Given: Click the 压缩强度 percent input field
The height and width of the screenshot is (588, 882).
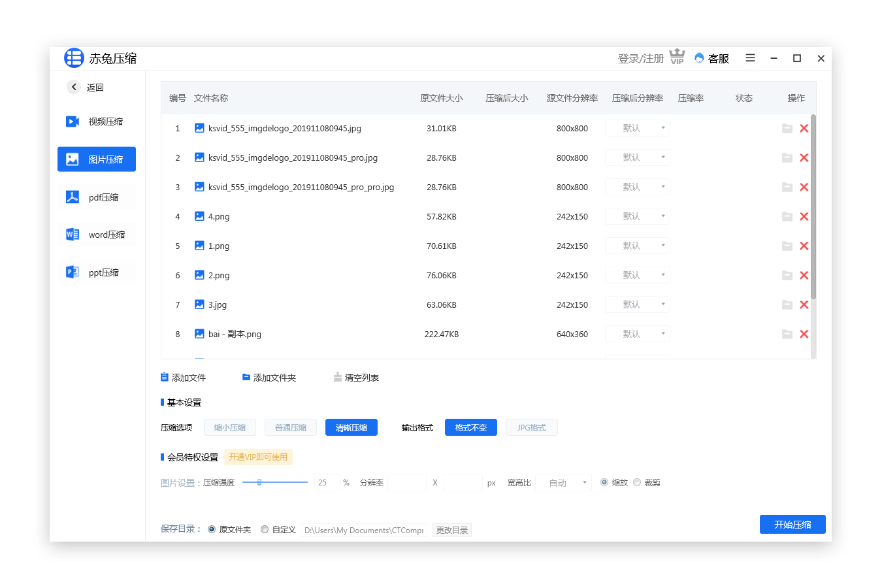Looking at the screenshot, I should [327, 483].
